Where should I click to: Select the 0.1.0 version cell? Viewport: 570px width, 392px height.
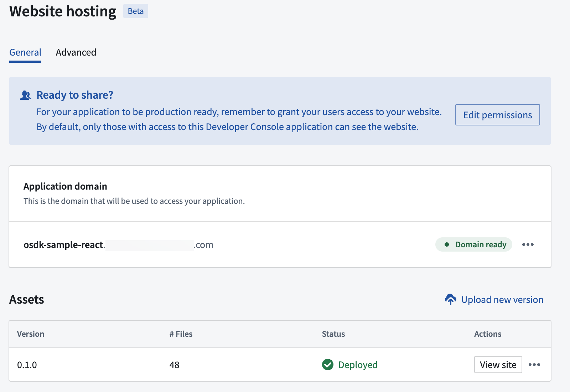coord(27,365)
